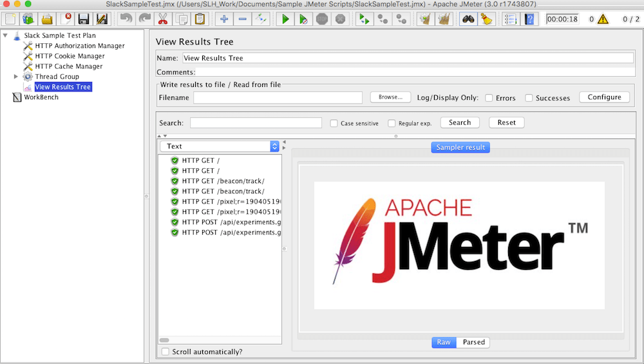Focus the Search text field
Image resolution: width=644 pixels, height=364 pixels.
tap(256, 123)
